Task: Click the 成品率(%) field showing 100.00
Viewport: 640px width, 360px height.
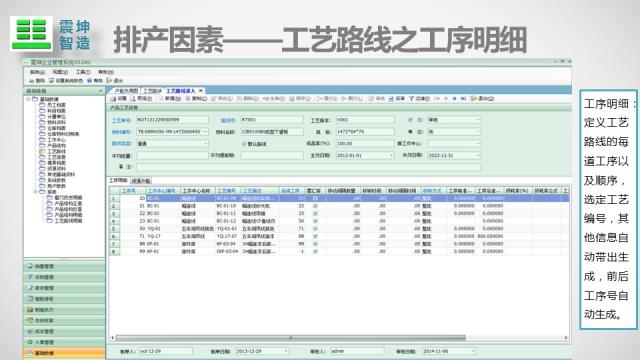Action: click(x=365, y=144)
